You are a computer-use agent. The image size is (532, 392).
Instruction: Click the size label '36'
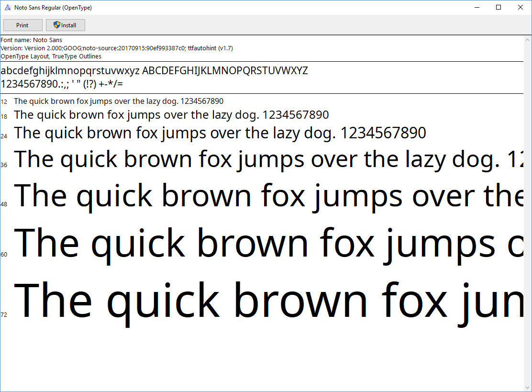[4, 165]
